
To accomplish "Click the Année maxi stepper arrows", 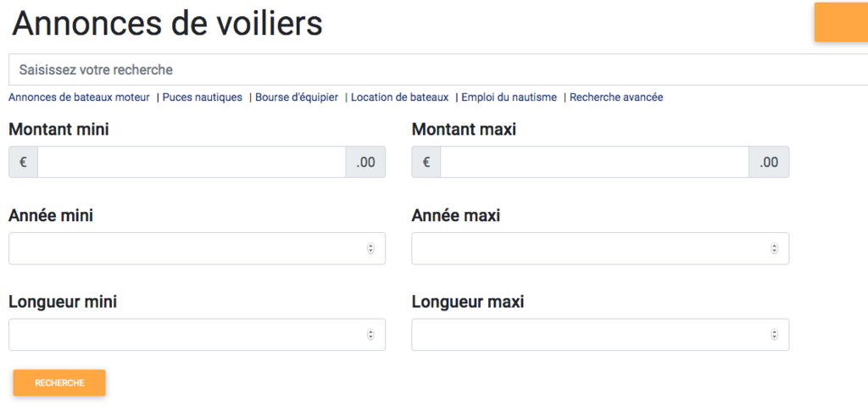I will click(x=774, y=248).
